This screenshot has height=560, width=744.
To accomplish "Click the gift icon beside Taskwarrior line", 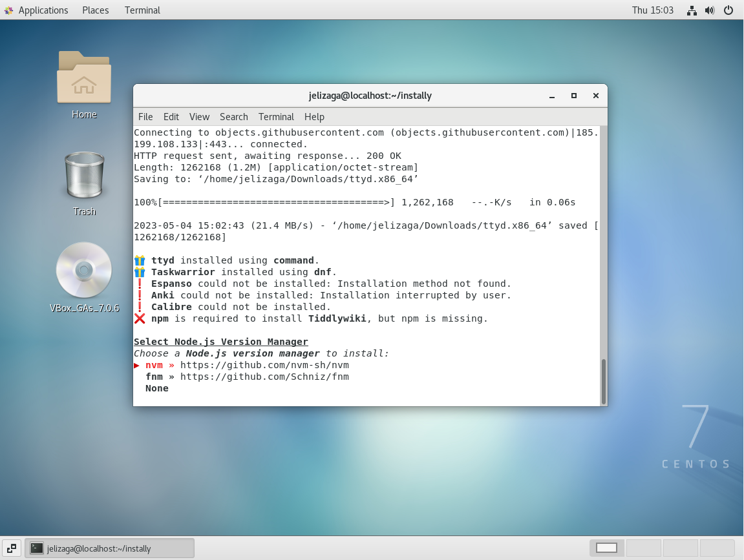I will (140, 272).
